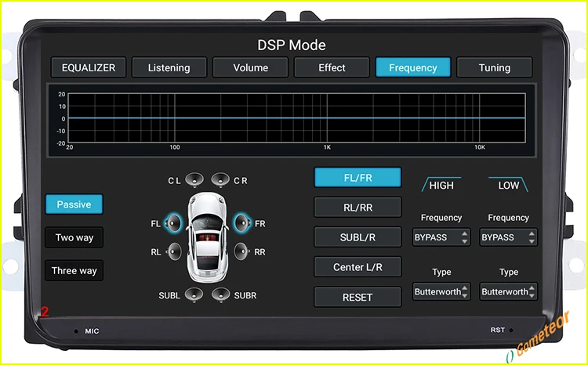588x365 pixels.
Task: Select the FL/FR channel pair
Action: pyautogui.click(x=358, y=178)
